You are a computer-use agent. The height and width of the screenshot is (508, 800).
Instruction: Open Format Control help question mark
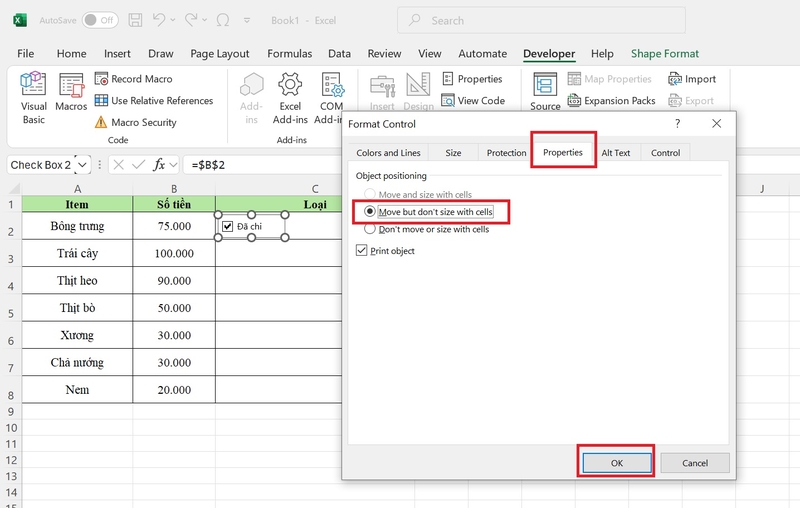678,123
